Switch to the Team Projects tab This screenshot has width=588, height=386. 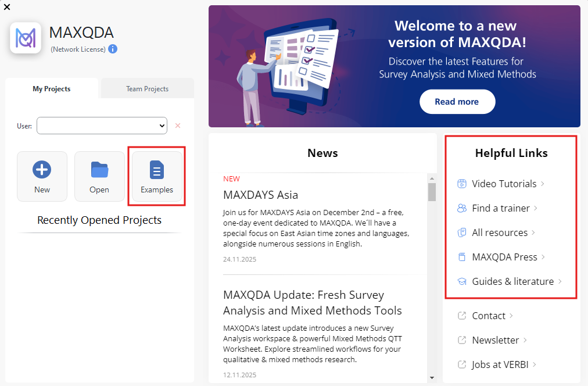[x=148, y=88]
